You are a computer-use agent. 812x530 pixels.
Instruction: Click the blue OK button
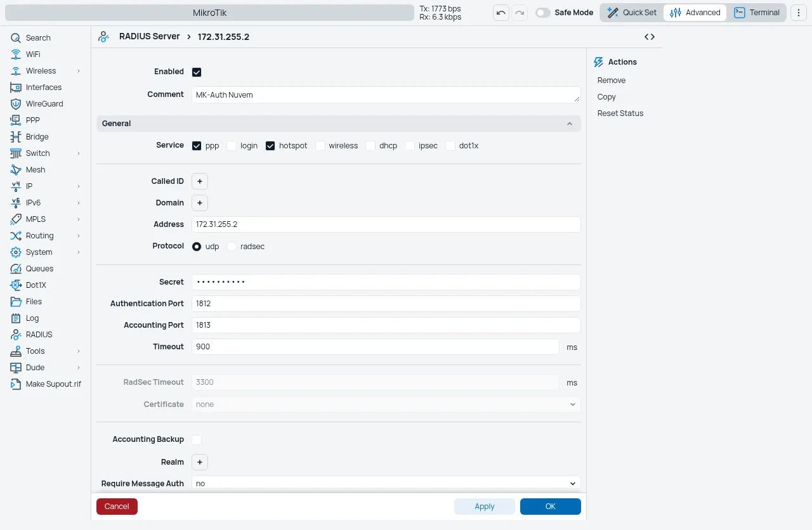tap(551, 507)
